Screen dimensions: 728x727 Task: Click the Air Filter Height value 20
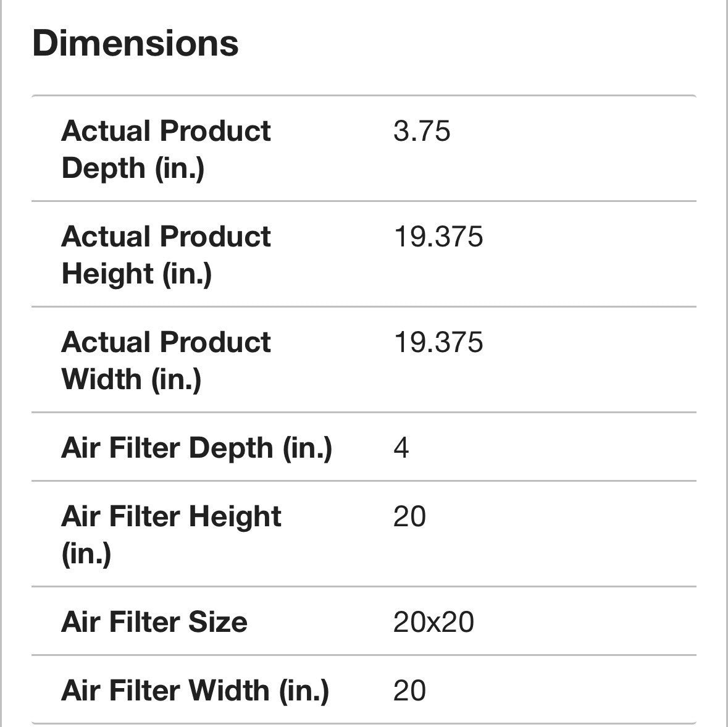click(x=409, y=516)
